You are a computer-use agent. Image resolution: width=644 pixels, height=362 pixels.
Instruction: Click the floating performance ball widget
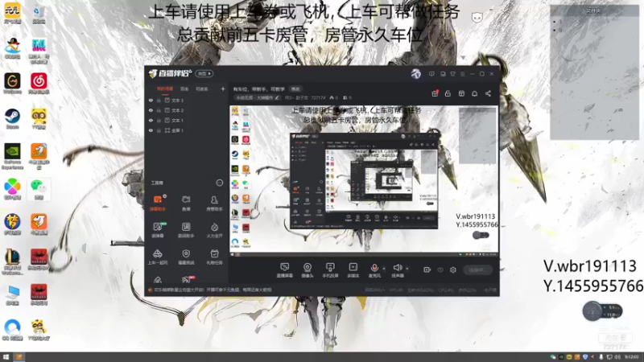(602, 311)
